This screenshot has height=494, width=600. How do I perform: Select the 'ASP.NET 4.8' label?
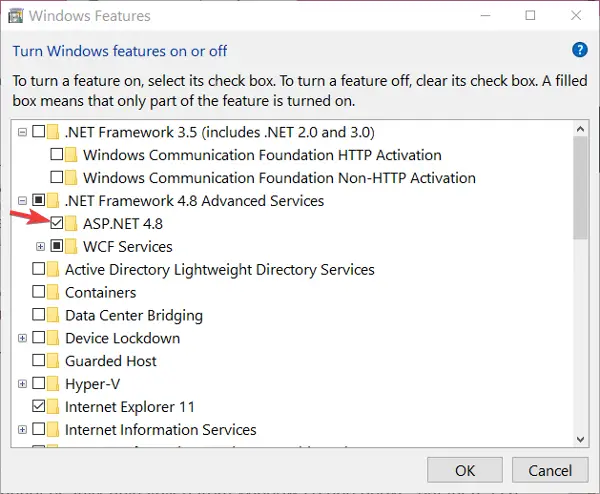[x=123, y=223]
